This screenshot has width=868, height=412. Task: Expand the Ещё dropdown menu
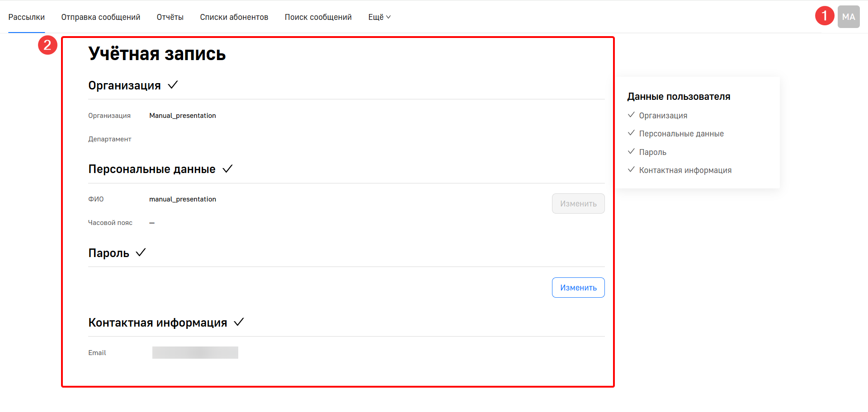(x=379, y=17)
